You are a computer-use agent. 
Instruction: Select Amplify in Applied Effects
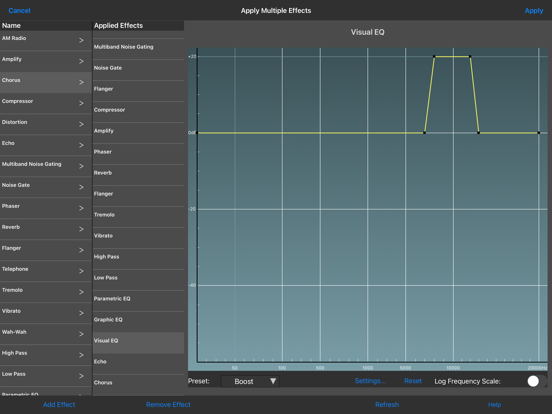138,133
